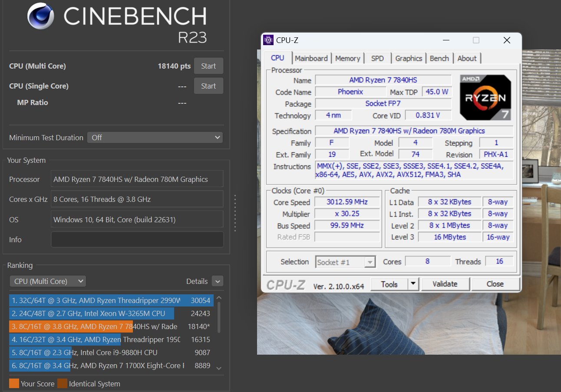
Task: Switch to Graphics tab in CPU-Z
Action: (x=409, y=58)
